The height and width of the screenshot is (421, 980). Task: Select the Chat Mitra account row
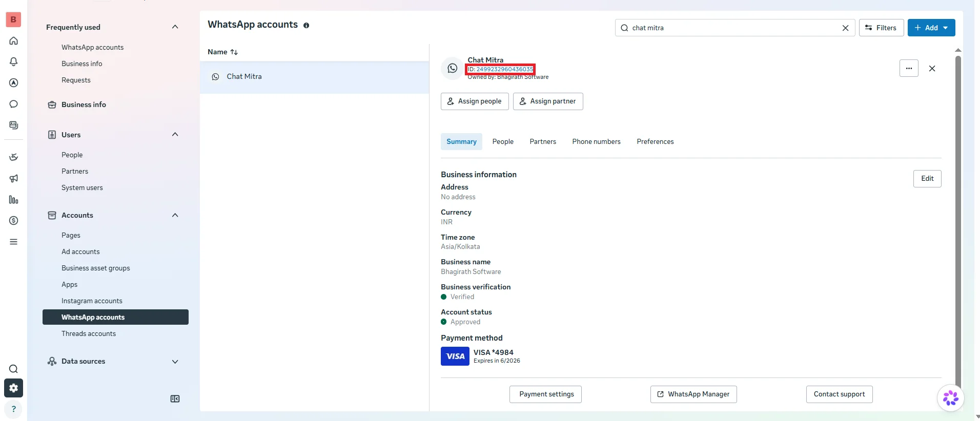tap(314, 77)
